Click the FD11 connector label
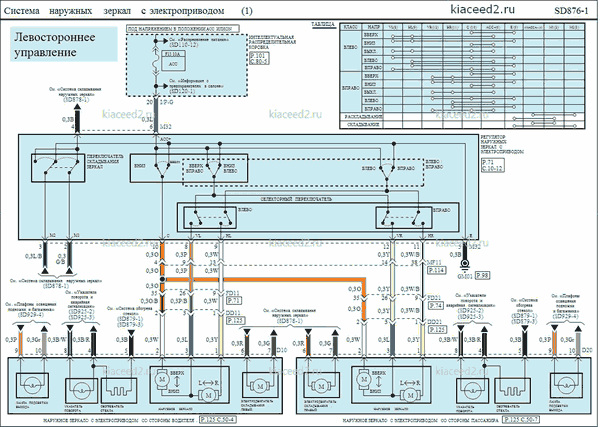The width and height of the screenshot is (600, 427). 233,293
